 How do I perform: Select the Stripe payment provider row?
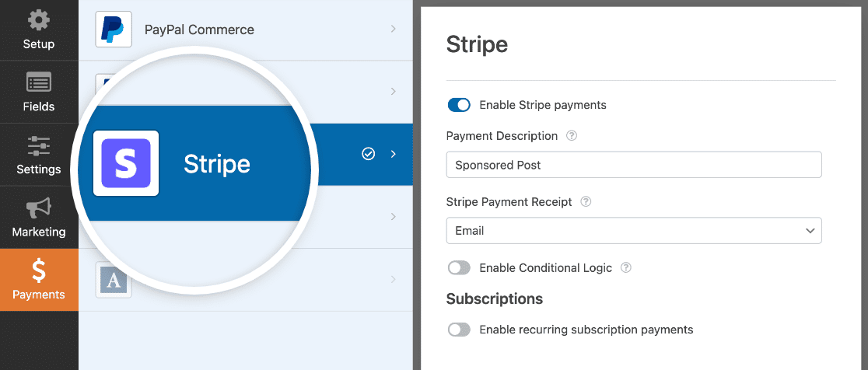[246, 155]
